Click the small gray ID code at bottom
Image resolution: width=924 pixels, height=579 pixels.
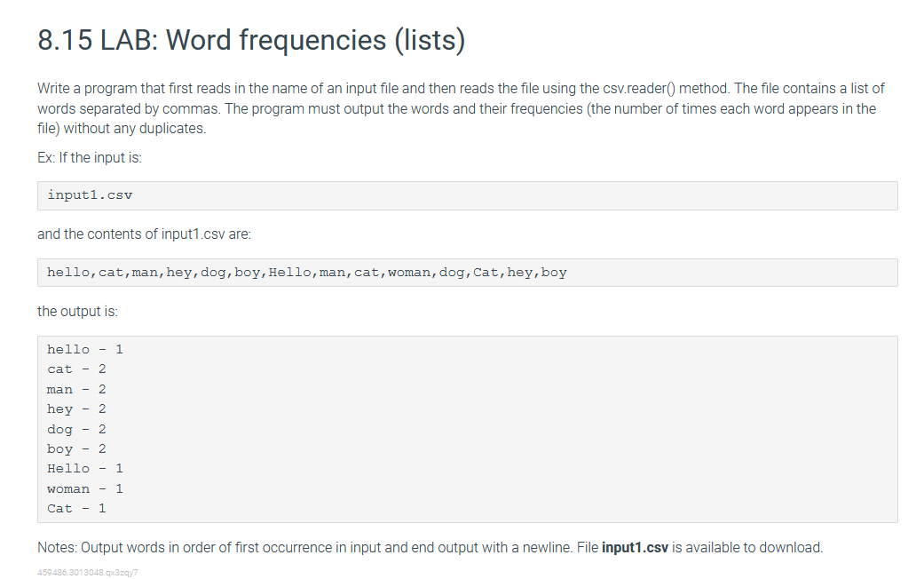tap(87, 573)
